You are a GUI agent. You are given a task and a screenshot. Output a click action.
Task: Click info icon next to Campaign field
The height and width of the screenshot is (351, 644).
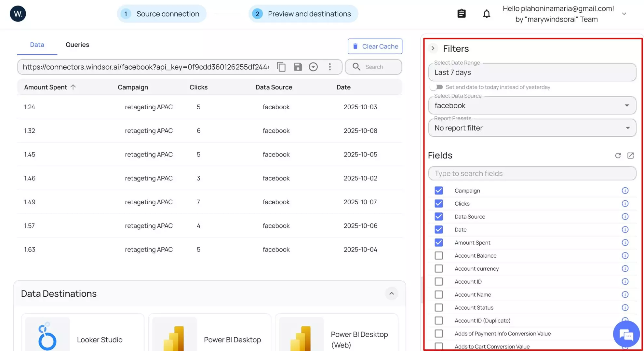point(625,191)
